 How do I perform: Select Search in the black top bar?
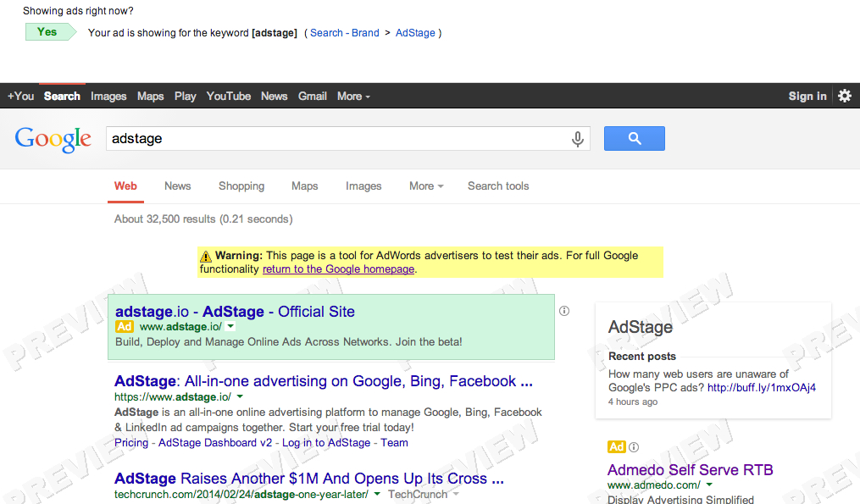[62, 97]
